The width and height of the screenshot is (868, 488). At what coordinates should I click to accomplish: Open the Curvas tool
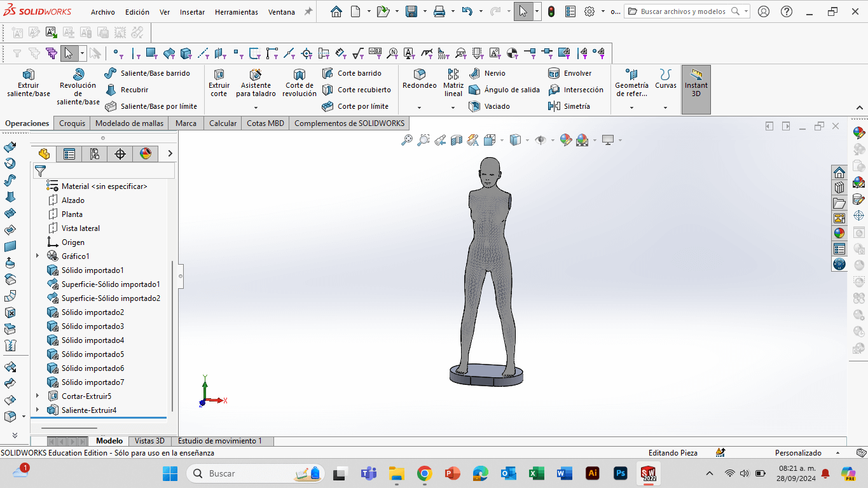tap(666, 80)
